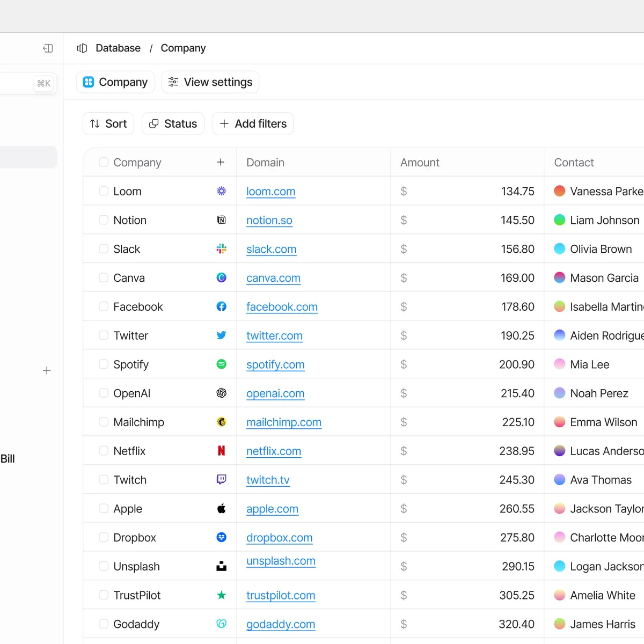Click the Apple logo icon
This screenshot has height=644, width=644.
tap(221, 508)
